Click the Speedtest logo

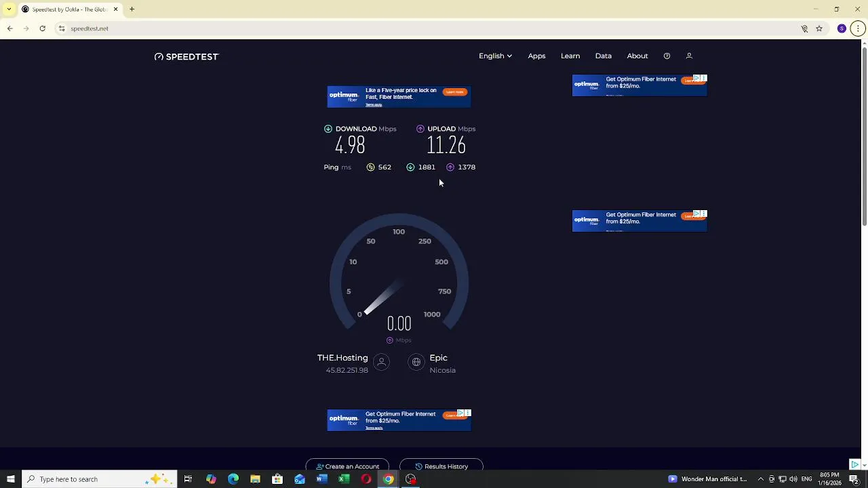(186, 57)
